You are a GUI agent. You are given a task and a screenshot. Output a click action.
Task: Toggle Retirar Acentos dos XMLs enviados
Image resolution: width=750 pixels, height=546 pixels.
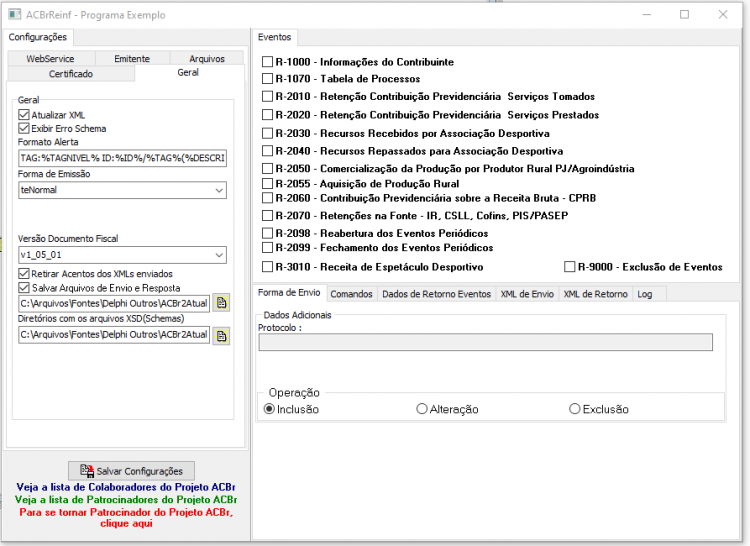pyautogui.click(x=24, y=273)
